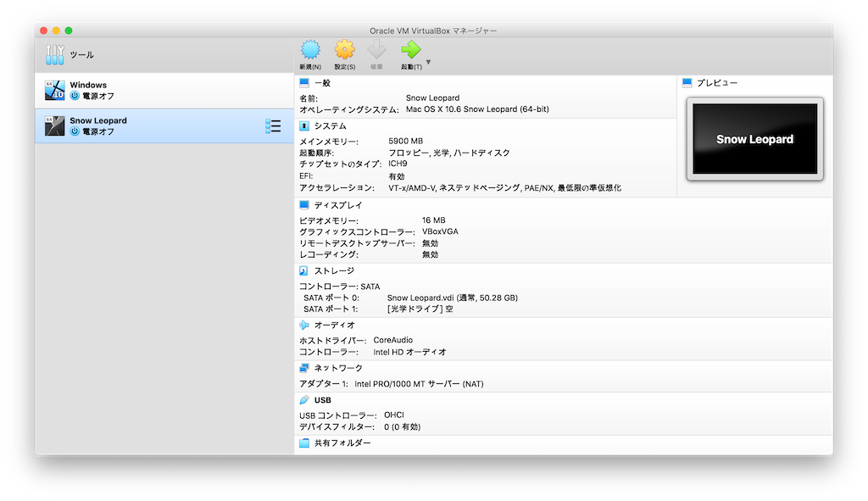
Task: Click the ICH9 chipset value
Action: point(398,164)
